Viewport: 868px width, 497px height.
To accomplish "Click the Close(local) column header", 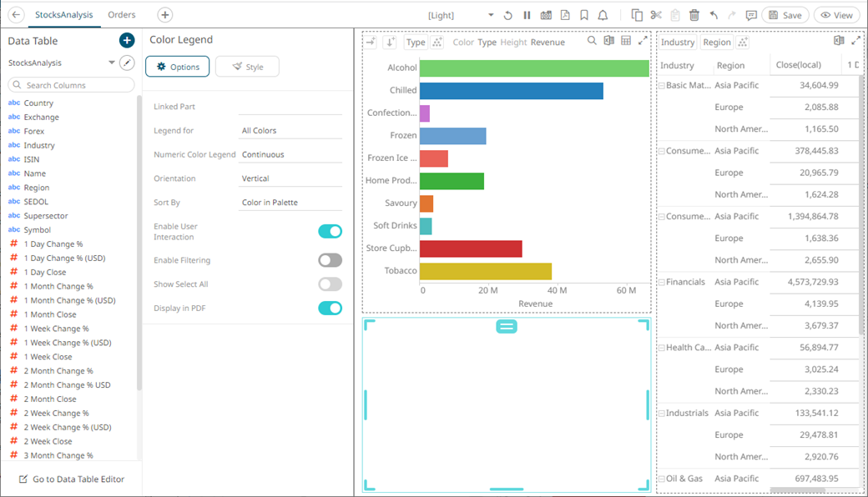I will pos(798,65).
